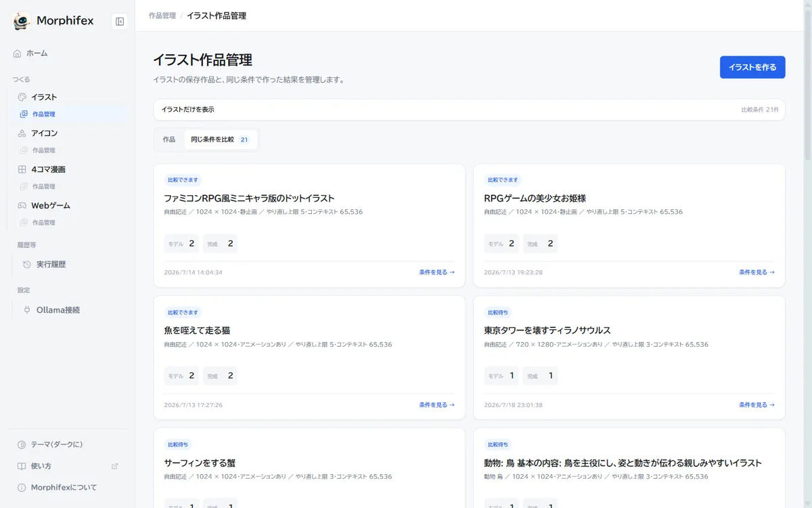Screen dimensions: 812x508
Task: Select the 同じ条件を比較 tab
Action: (220, 140)
